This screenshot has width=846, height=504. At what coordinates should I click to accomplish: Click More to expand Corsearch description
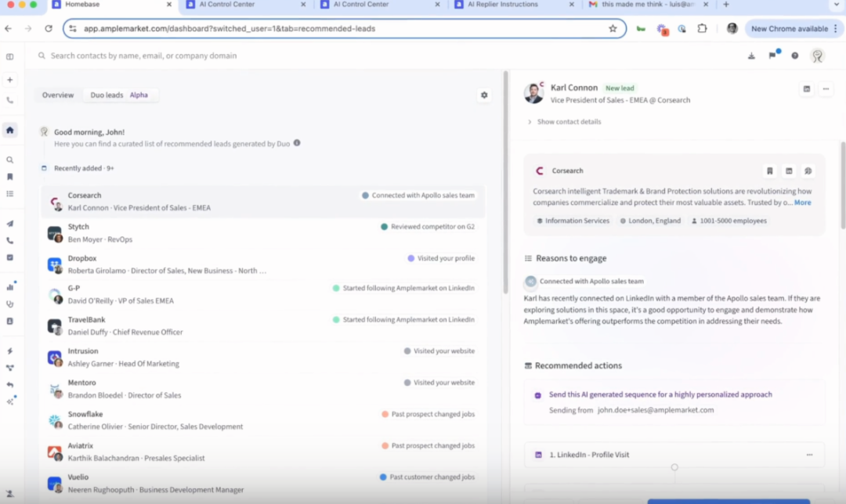(802, 203)
